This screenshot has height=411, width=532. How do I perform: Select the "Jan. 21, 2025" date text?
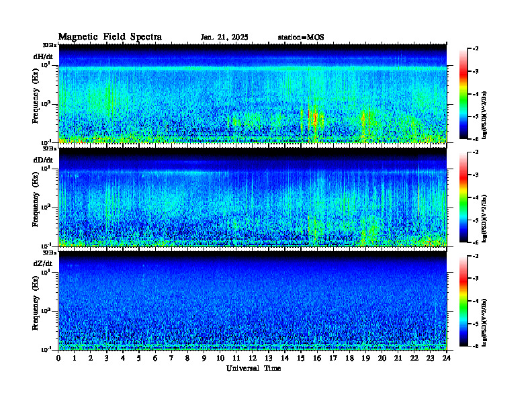[224, 38]
